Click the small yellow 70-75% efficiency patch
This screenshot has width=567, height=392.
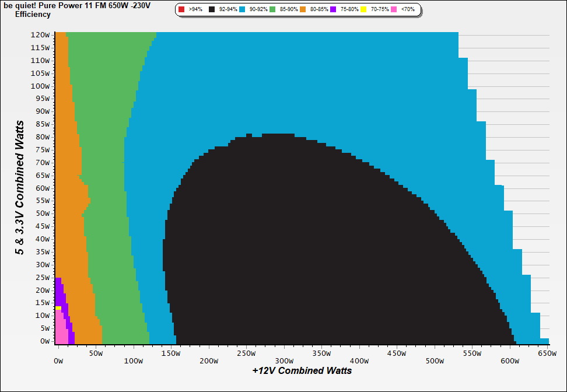coord(58,308)
